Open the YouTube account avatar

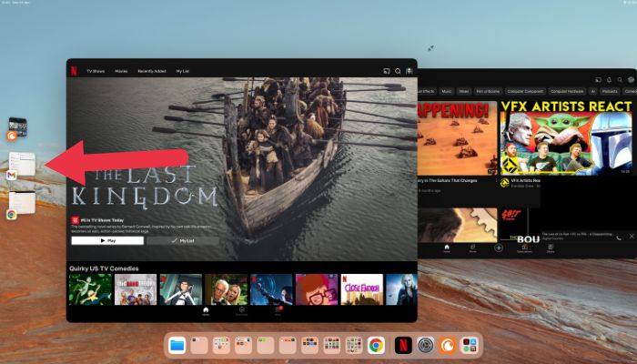tap(631, 80)
